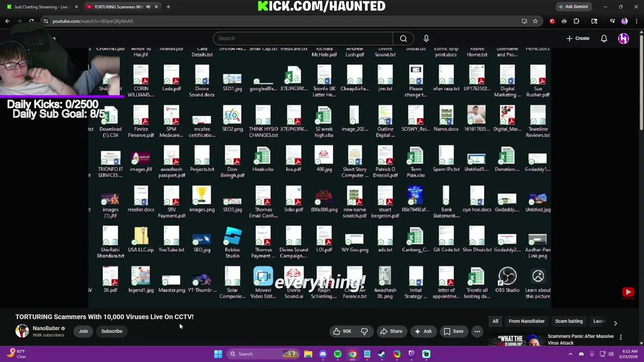Screen dimensions: 644x362
Task: Bookmark this page with the star
Action: point(535,21)
